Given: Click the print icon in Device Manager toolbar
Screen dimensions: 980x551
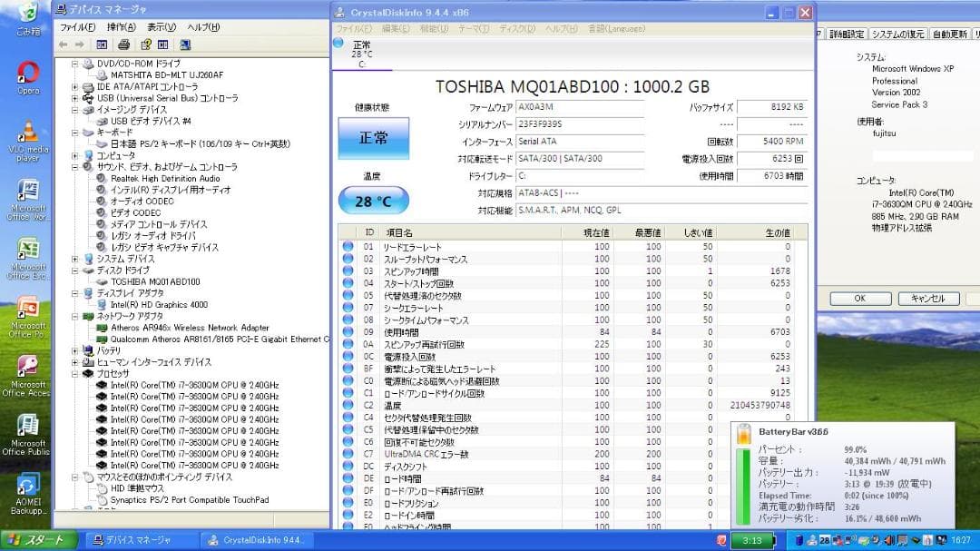Looking at the screenshot, I should coord(123,44).
